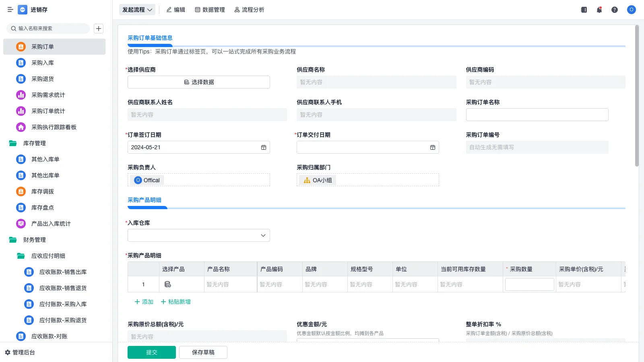Open 库存调拨 orange icon
Viewport: 644px width, 362px height.
[21, 191]
